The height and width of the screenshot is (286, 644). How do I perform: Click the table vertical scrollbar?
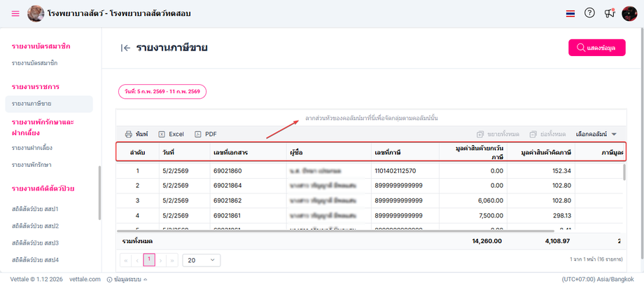[x=624, y=172]
